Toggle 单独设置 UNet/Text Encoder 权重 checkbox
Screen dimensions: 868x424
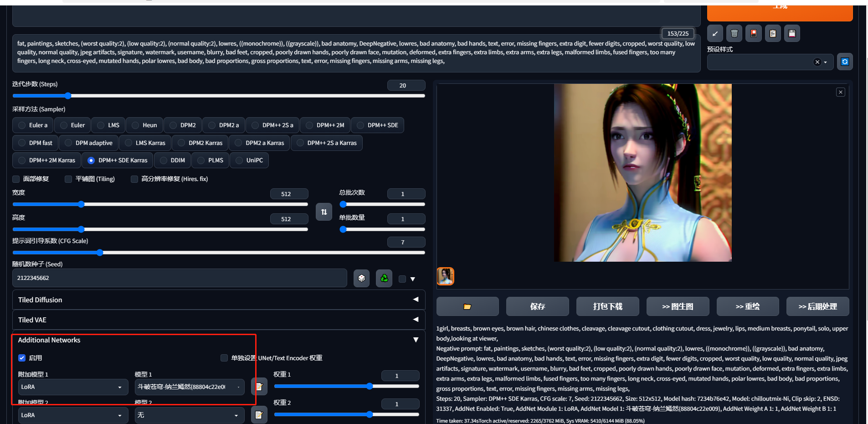click(224, 358)
